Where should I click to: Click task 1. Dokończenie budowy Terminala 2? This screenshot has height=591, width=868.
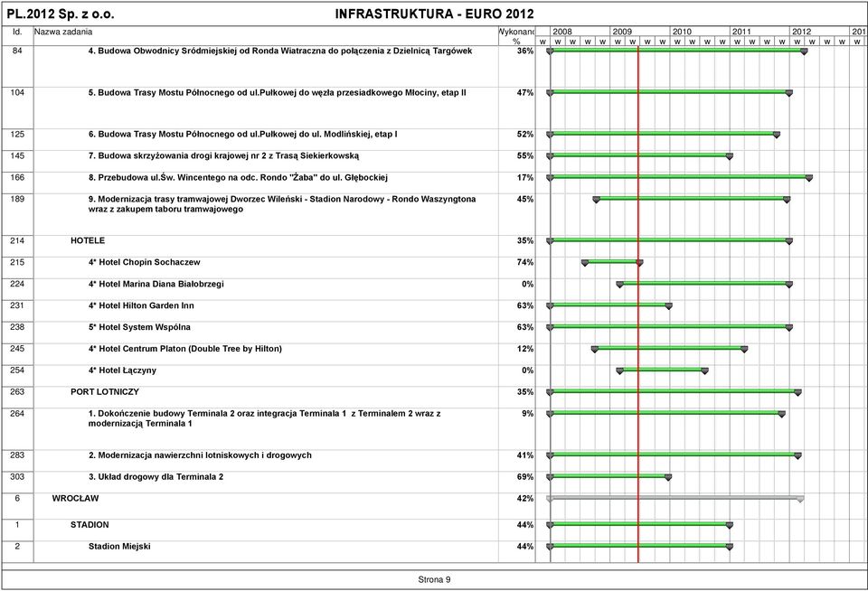pyautogui.click(x=265, y=417)
